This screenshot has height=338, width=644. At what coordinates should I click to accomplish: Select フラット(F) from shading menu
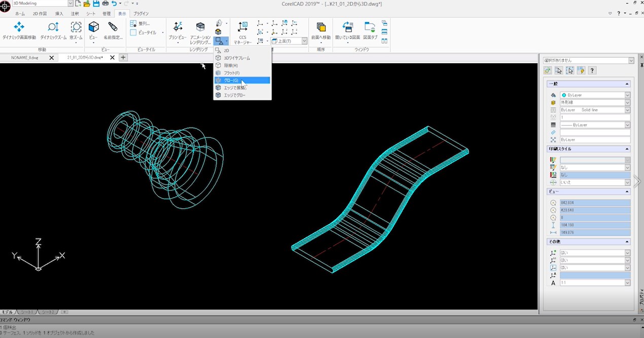pyautogui.click(x=242, y=73)
